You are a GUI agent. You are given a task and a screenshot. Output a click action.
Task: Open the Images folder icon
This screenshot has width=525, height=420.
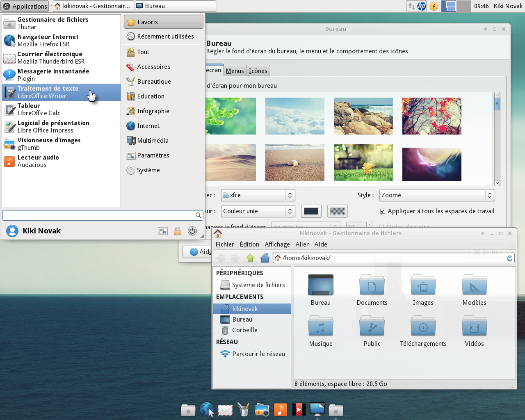423,290
